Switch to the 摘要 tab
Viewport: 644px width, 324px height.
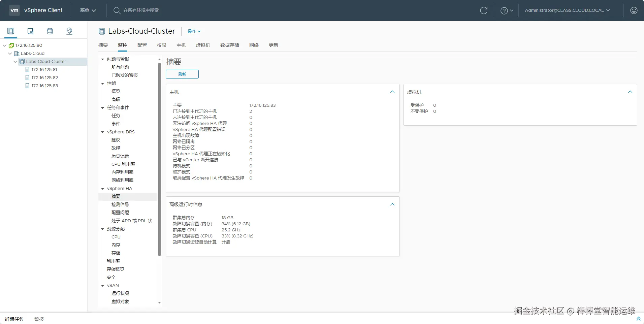(x=103, y=45)
